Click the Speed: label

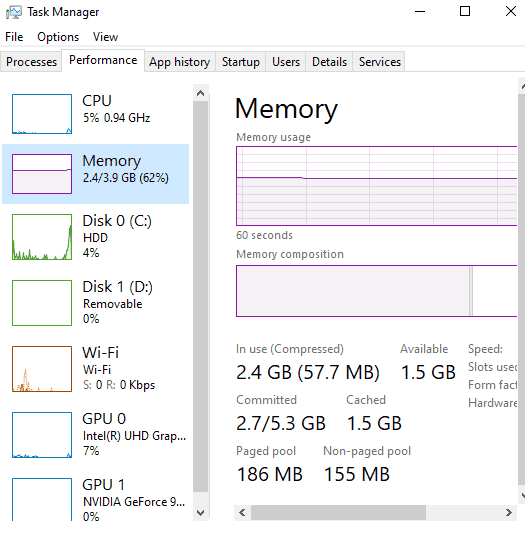point(485,349)
